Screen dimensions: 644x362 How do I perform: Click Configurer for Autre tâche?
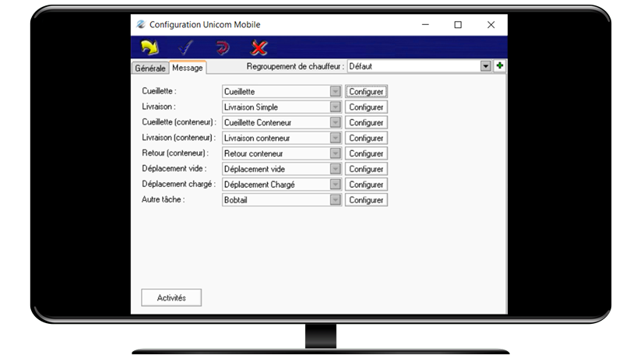[x=366, y=200]
